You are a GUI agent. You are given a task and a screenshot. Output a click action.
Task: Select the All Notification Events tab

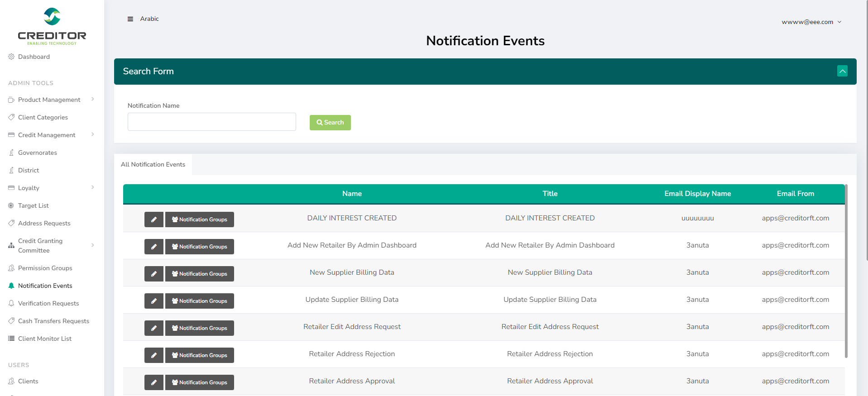click(x=153, y=164)
